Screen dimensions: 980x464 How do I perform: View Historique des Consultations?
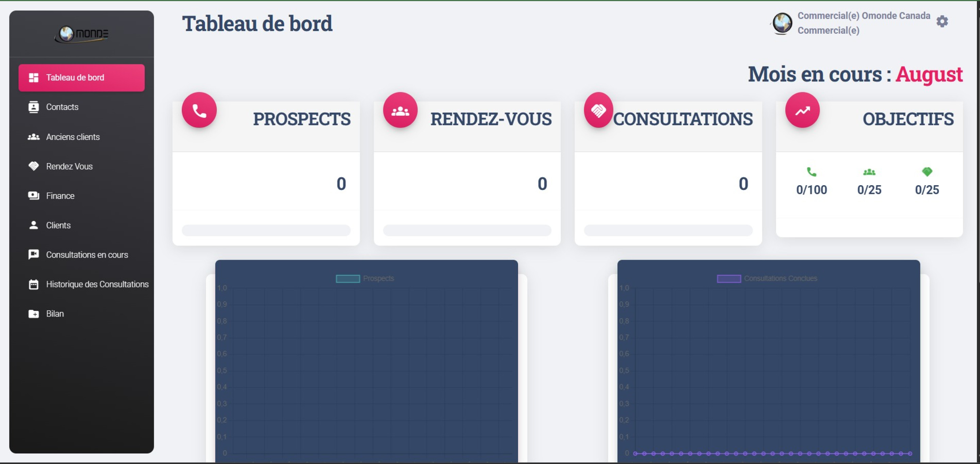pyautogui.click(x=97, y=285)
